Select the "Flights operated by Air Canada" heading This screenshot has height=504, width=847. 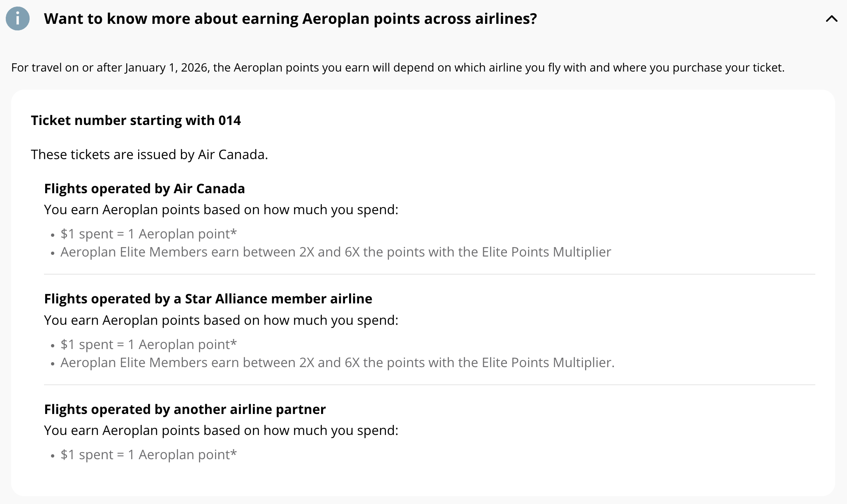click(x=144, y=189)
